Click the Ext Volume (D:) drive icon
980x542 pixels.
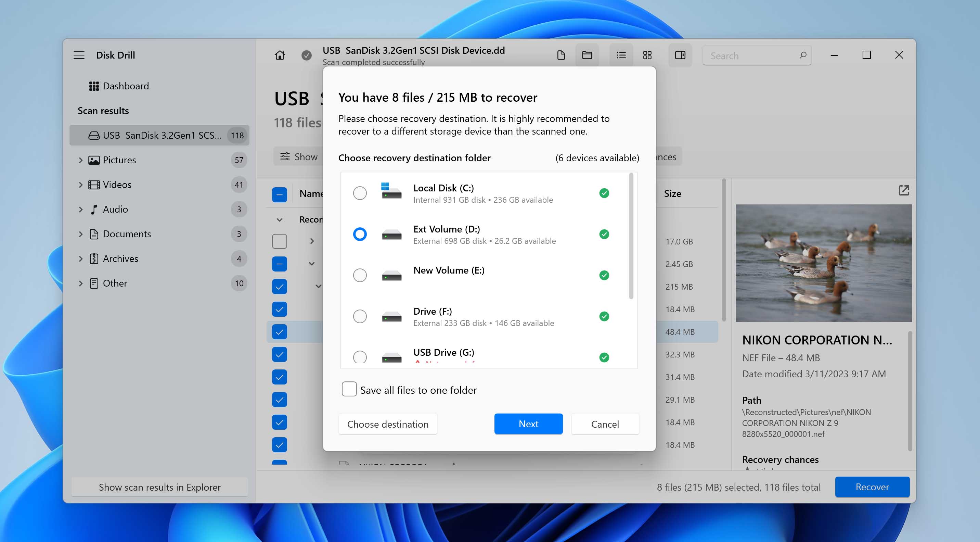pos(391,235)
